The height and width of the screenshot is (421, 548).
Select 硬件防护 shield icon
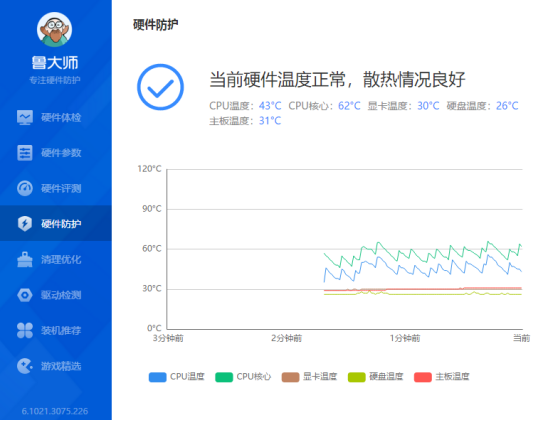[25, 224]
